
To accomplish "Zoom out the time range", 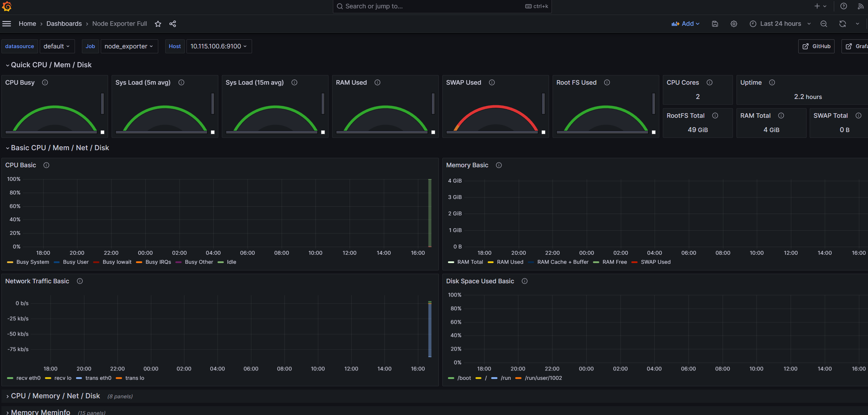I will pyautogui.click(x=824, y=24).
